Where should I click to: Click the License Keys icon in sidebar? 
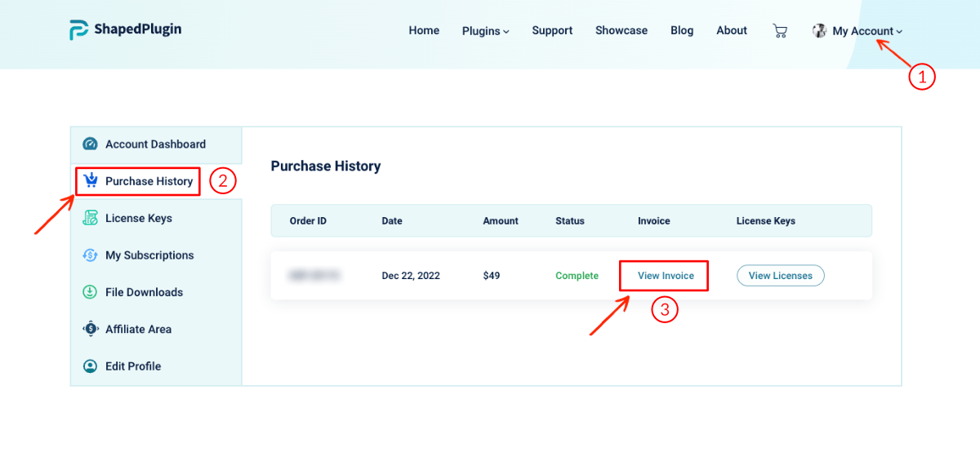click(x=91, y=218)
